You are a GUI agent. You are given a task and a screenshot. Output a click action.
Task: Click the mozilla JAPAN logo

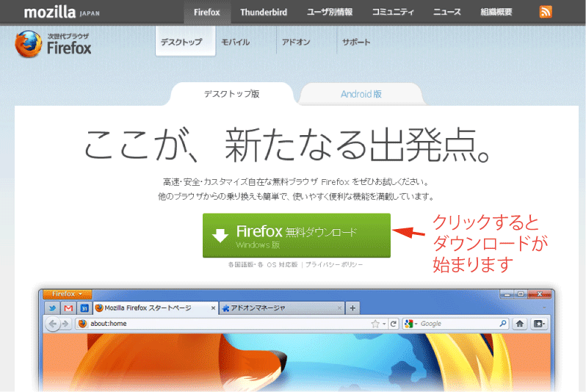[62, 12]
